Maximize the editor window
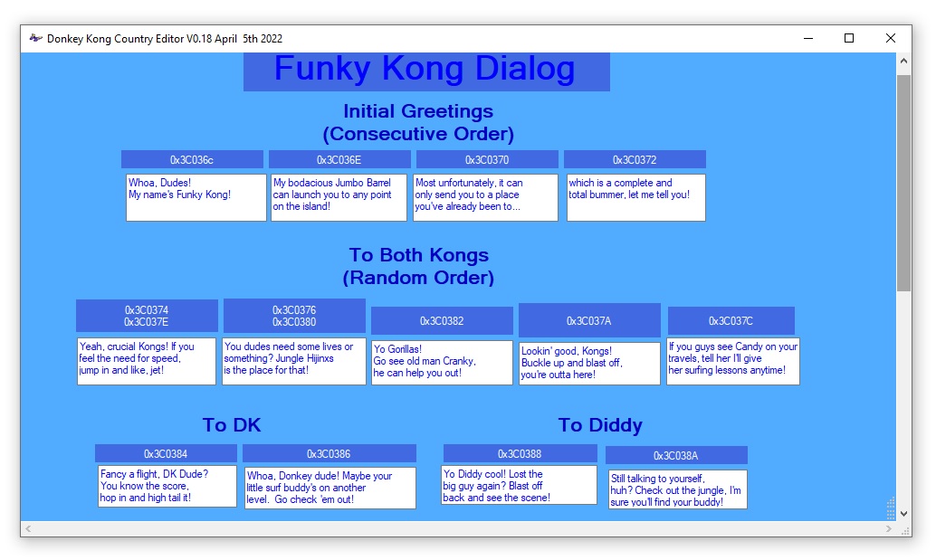This screenshot has width=936, height=560. 848,39
